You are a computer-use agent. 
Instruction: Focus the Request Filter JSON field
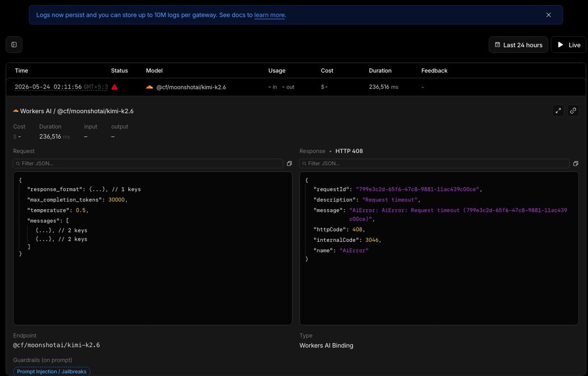click(x=148, y=163)
